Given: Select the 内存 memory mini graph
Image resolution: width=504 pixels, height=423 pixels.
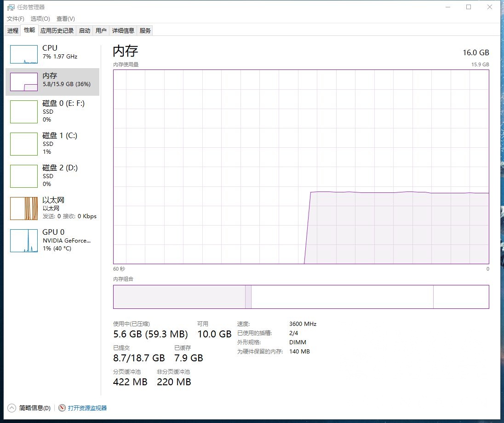Looking at the screenshot, I should [24, 82].
